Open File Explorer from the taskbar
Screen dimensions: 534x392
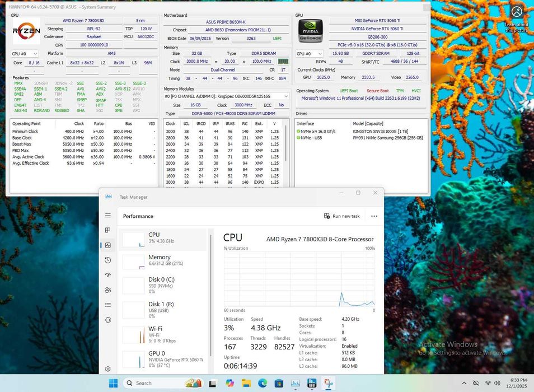pos(246,383)
